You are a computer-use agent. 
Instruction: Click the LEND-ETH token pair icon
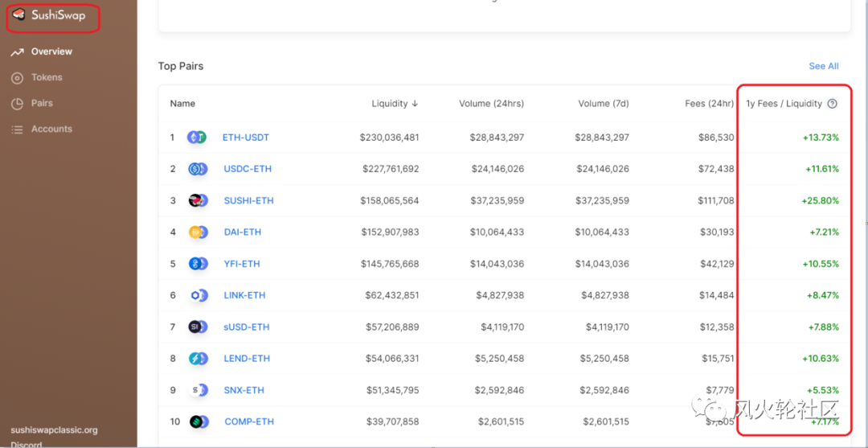pos(198,358)
